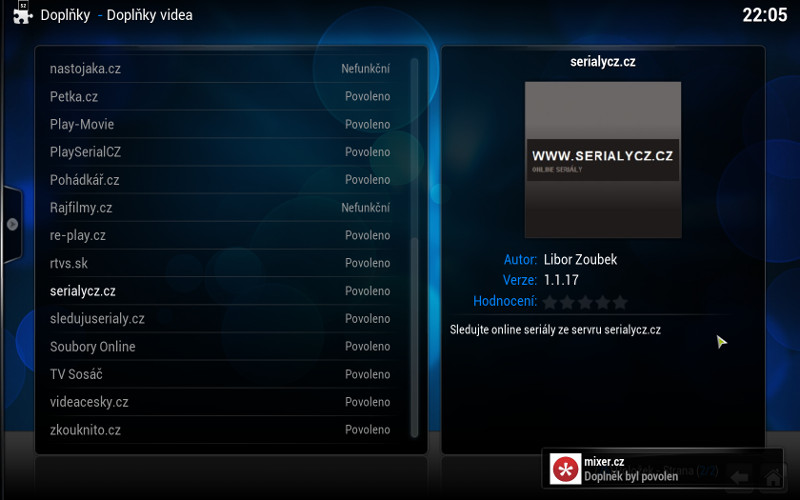
Task: Click the home button icon
Action: tap(772, 478)
